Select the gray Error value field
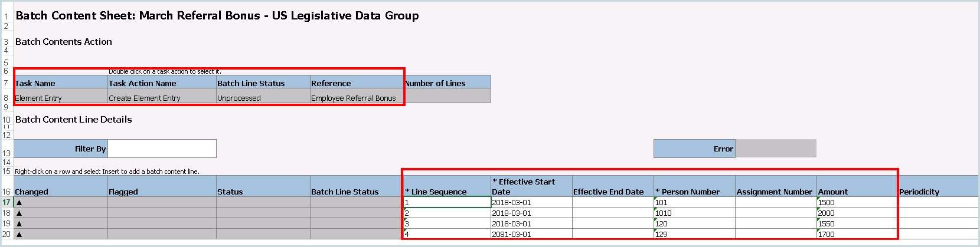980x247 pixels. point(776,149)
